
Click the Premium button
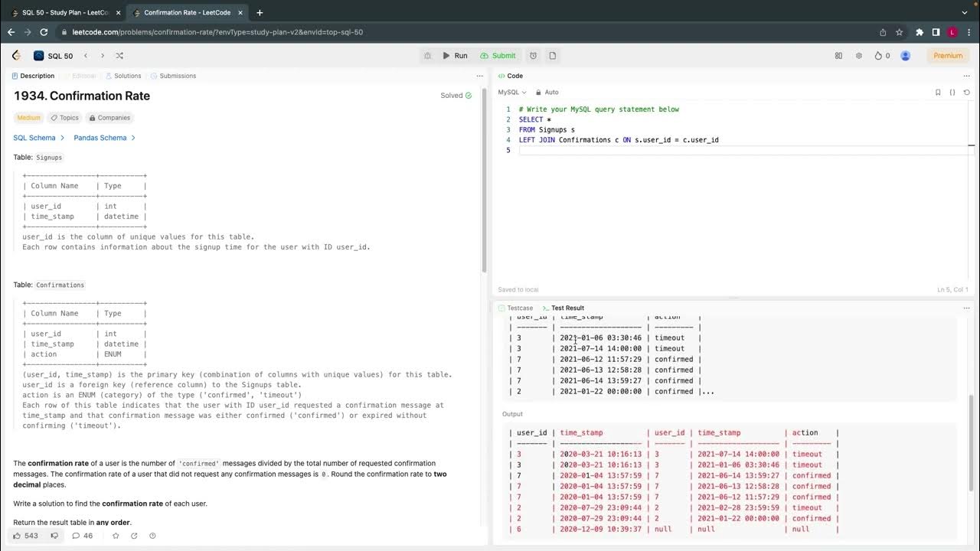pos(948,56)
